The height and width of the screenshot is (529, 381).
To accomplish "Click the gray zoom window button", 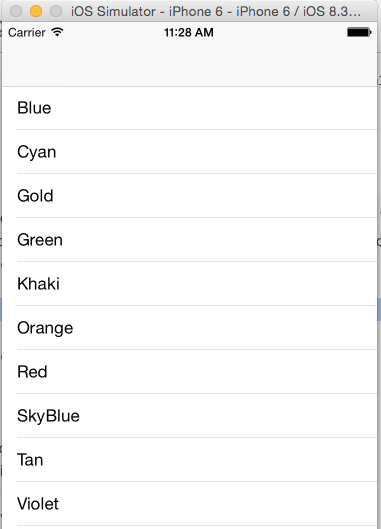I will (x=56, y=11).
